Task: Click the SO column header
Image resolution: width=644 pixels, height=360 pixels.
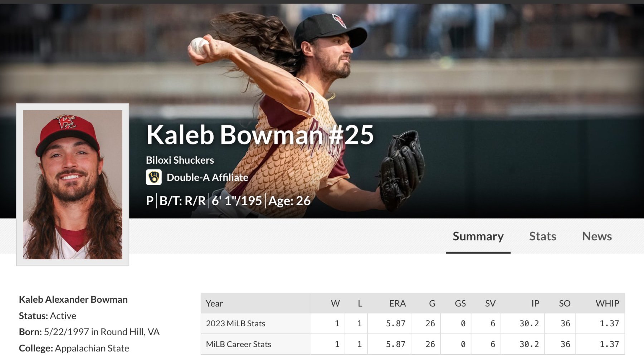Action: (565, 303)
